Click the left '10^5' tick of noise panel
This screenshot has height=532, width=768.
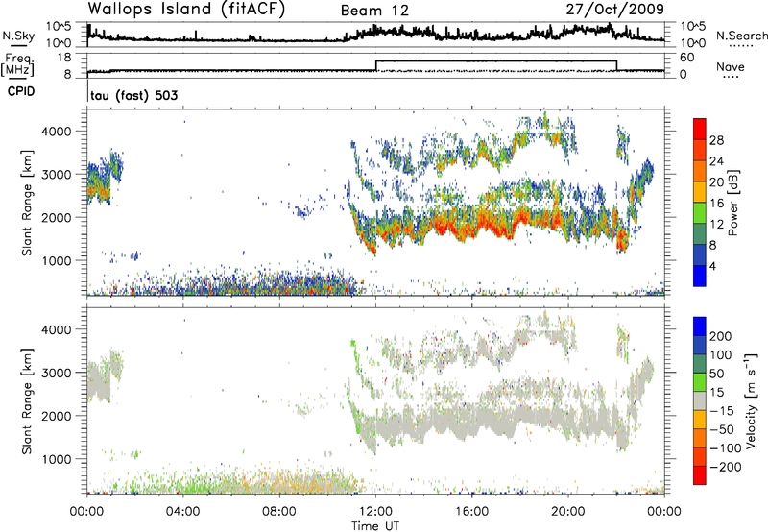[x=59, y=26]
